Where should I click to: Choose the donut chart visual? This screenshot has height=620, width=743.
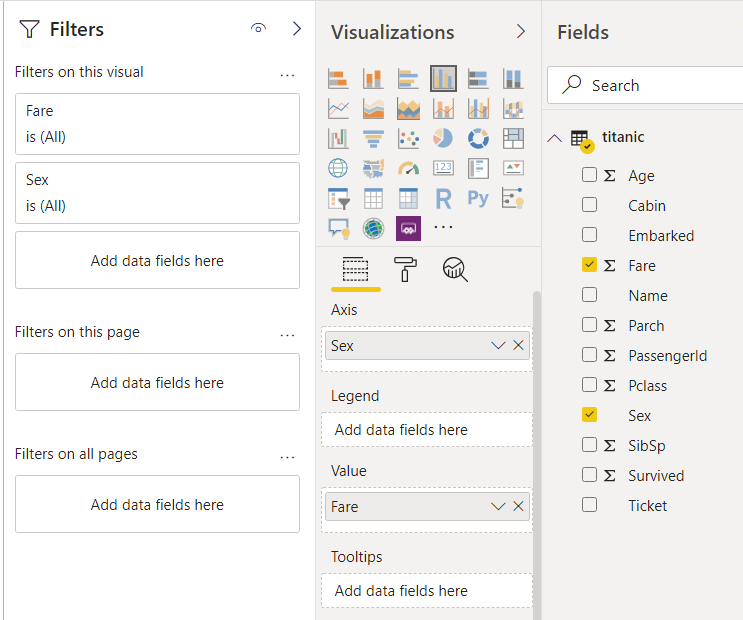(x=478, y=138)
